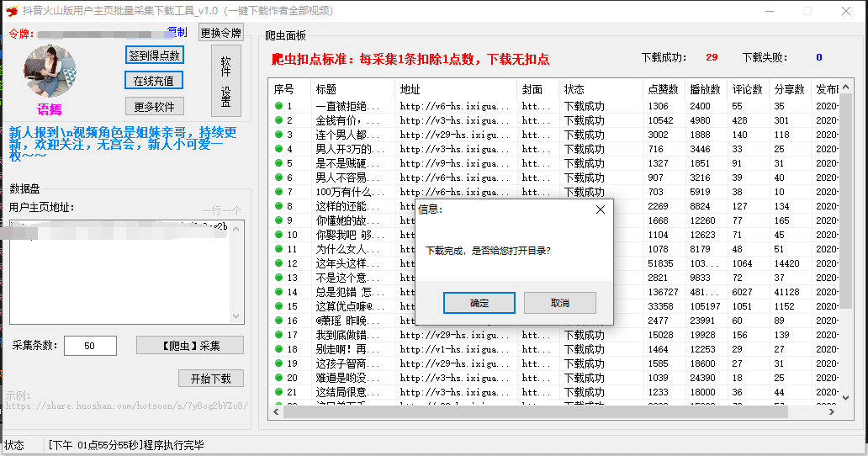Open 在线充值 online recharge
868x456 pixels.
coord(154,81)
